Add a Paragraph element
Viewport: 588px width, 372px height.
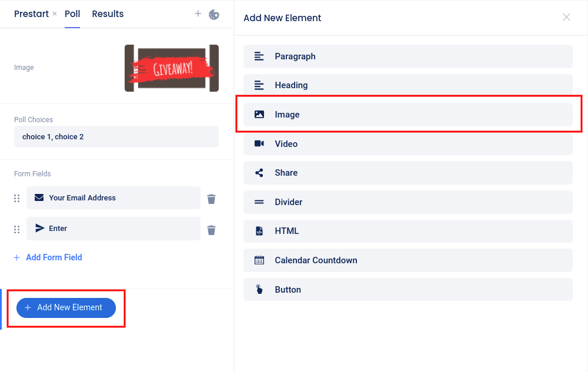tap(407, 56)
